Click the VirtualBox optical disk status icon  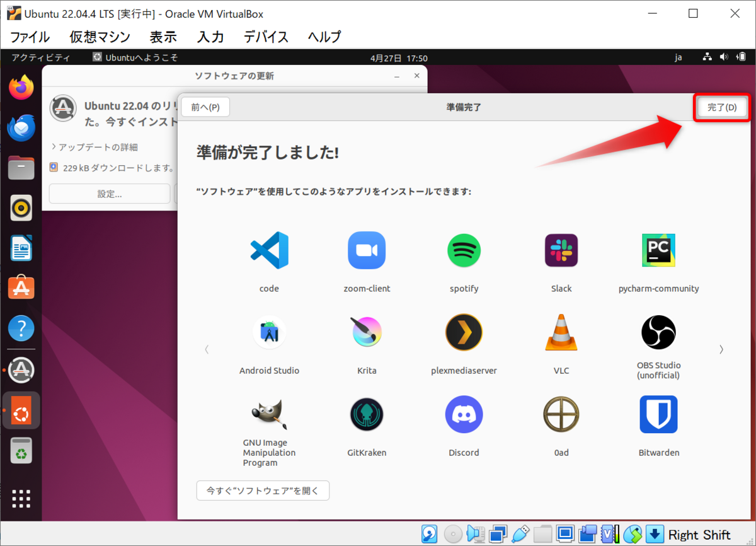(453, 534)
